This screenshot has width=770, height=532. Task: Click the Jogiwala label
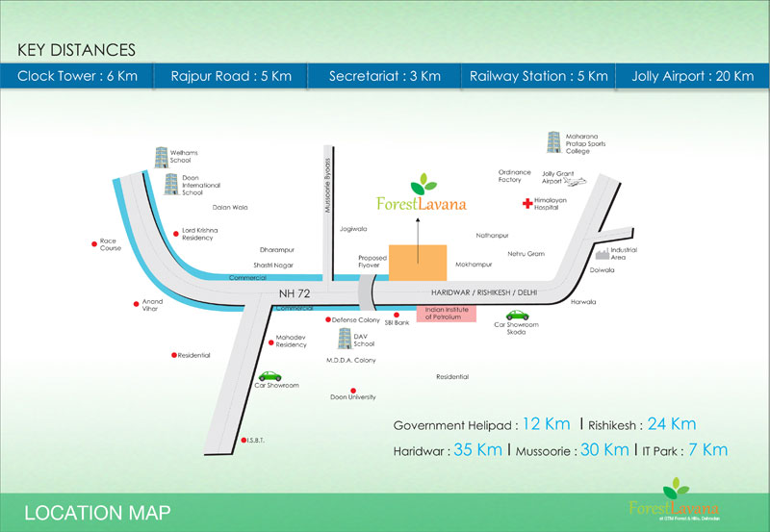[353, 229]
